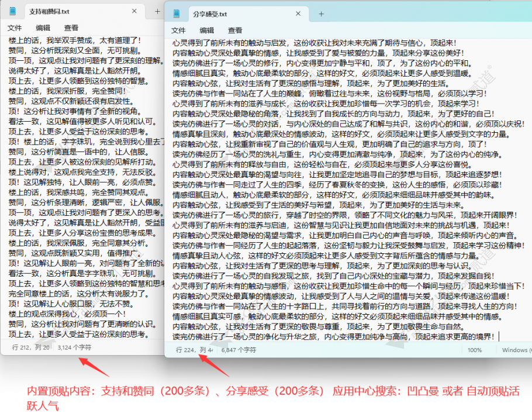Add new tab in 分享感受 window
Screen dimensions: 532x420
[x=322, y=14]
